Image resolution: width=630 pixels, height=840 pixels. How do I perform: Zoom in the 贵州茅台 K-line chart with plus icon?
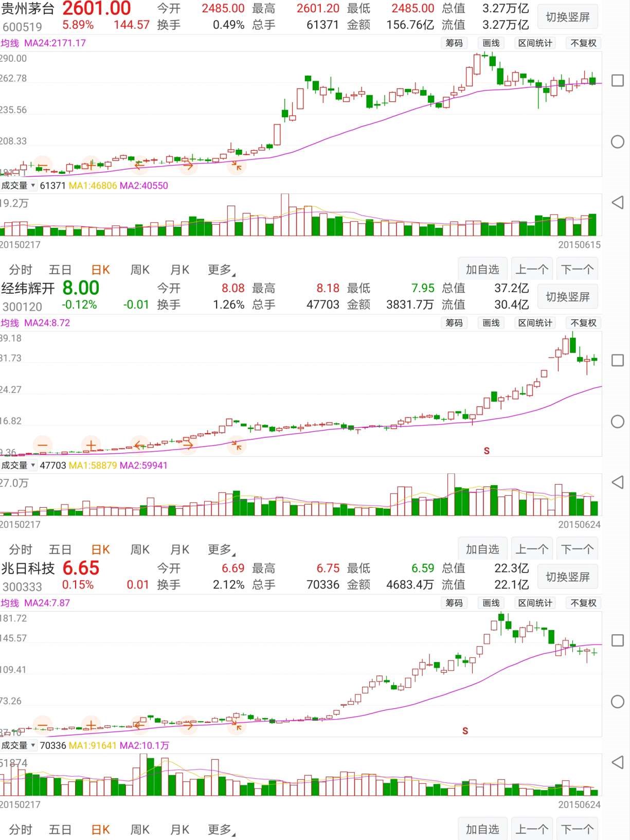[x=91, y=166]
